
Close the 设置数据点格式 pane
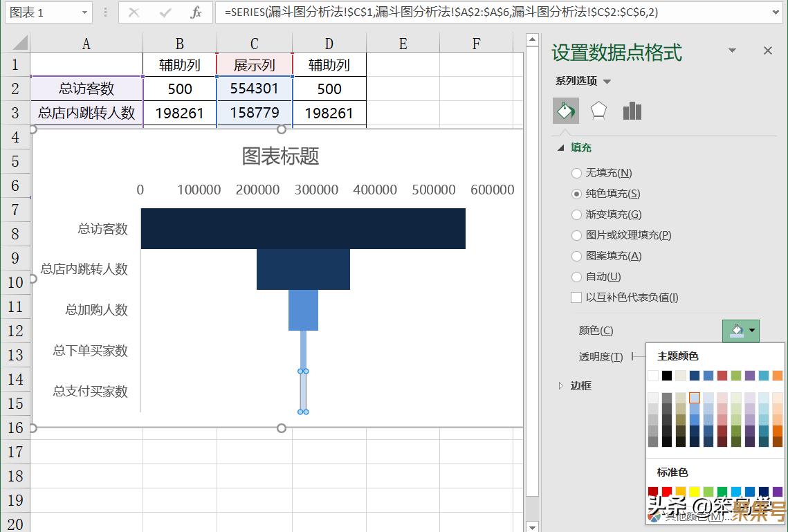click(767, 51)
